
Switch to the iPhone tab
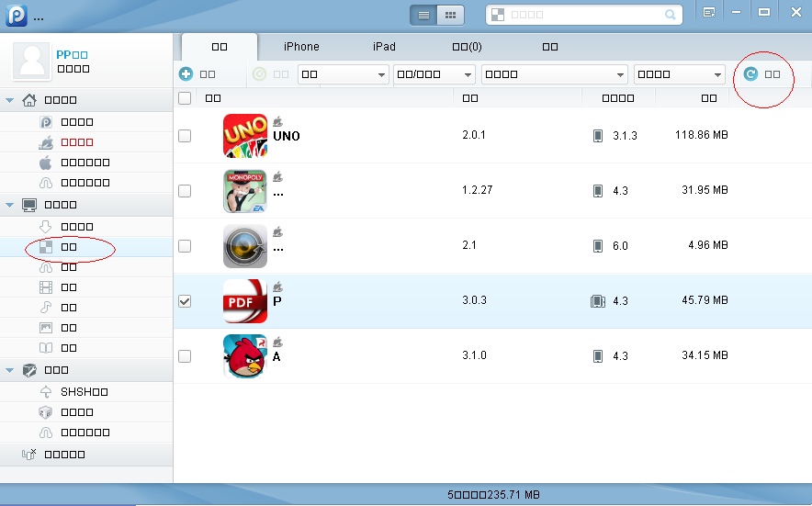(301, 47)
